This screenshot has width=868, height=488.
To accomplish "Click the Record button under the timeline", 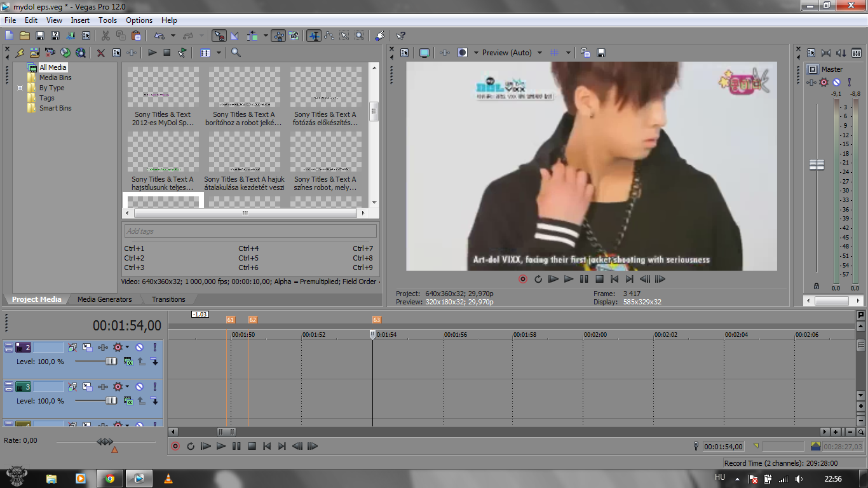I will [x=175, y=446].
